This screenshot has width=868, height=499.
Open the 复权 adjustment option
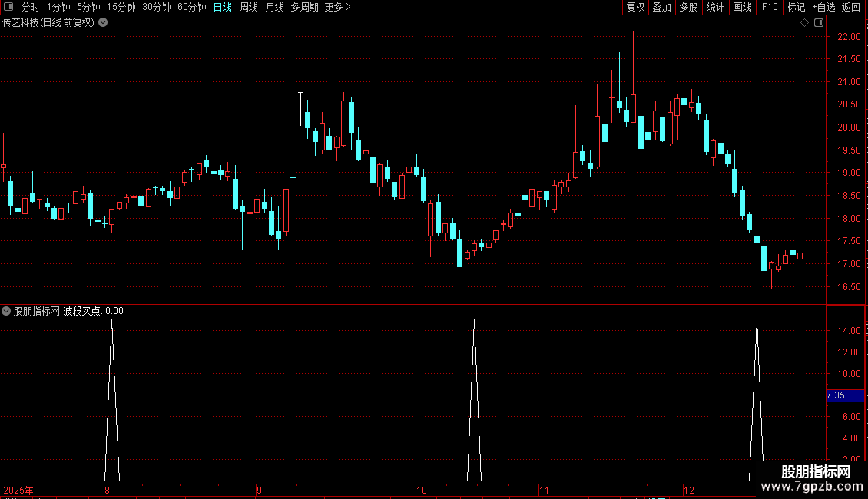point(635,7)
